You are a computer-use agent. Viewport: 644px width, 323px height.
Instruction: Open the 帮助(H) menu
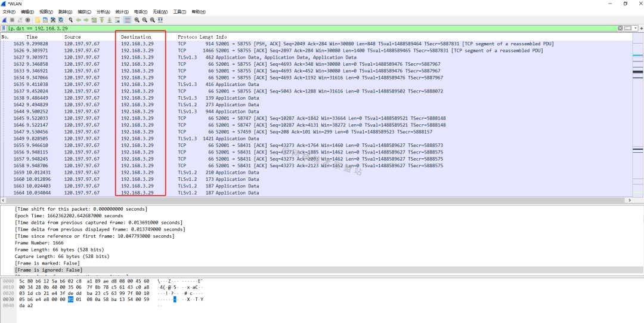[x=199, y=11]
